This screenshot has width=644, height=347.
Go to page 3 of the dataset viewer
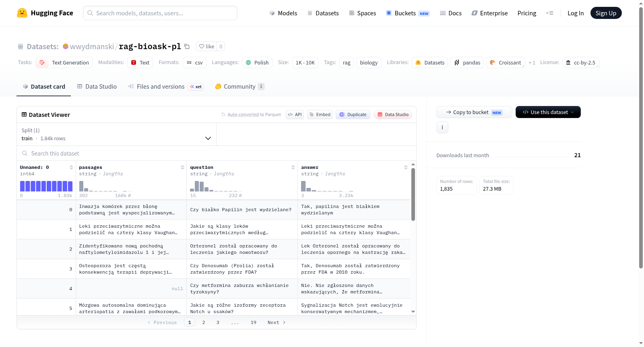218,322
